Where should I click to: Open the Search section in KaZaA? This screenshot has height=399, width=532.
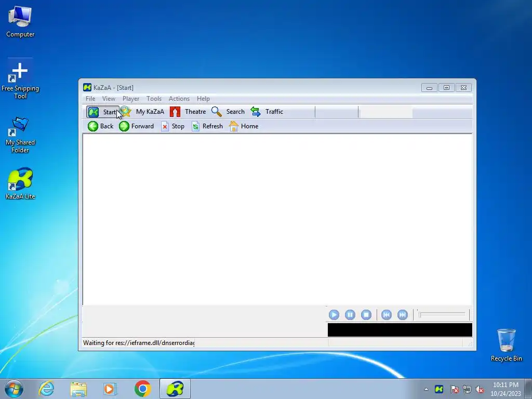tap(228, 112)
